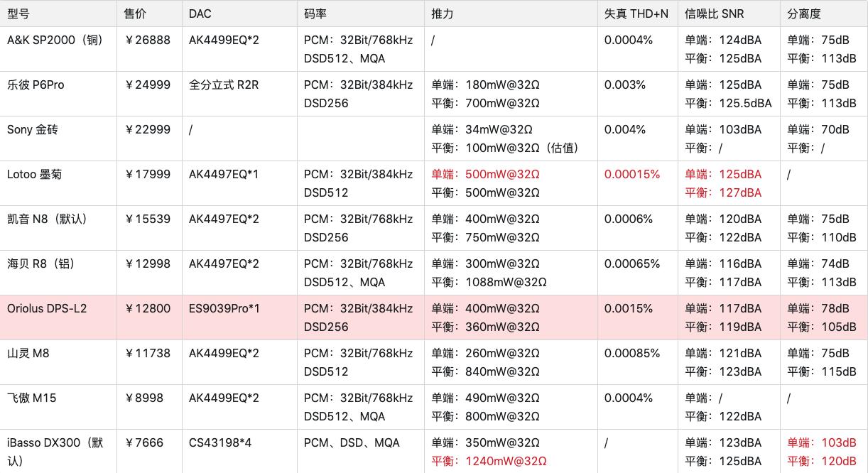The width and height of the screenshot is (868, 473).
Task: Select the red 平衡：1240mW@32Ω text
Action: coord(489,462)
